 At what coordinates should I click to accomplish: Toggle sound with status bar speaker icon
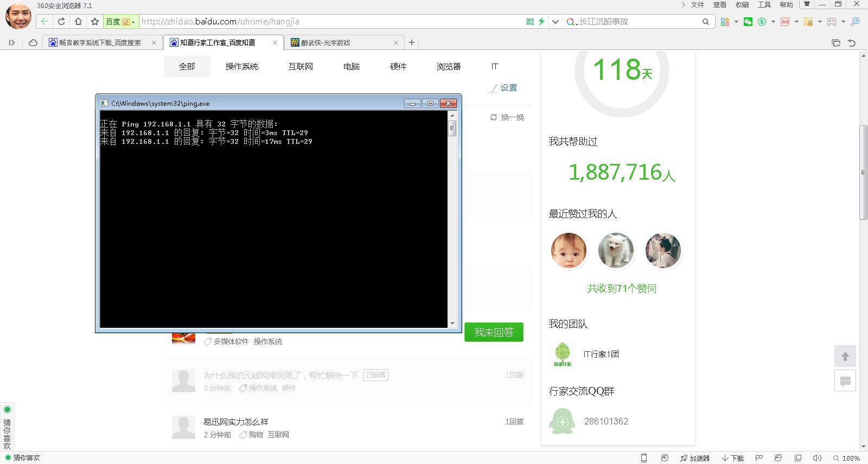tap(817, 458)
